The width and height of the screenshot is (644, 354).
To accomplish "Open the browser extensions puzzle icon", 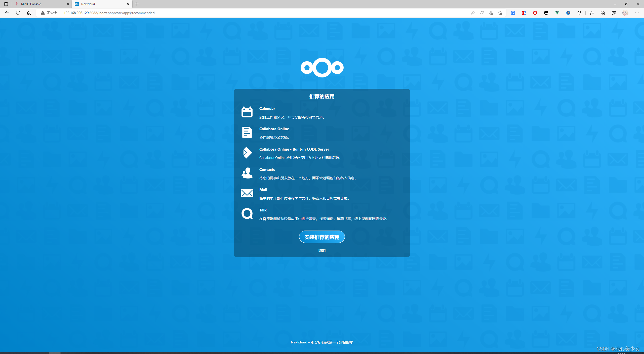I will pyautogui.click(x=579, y=13).
